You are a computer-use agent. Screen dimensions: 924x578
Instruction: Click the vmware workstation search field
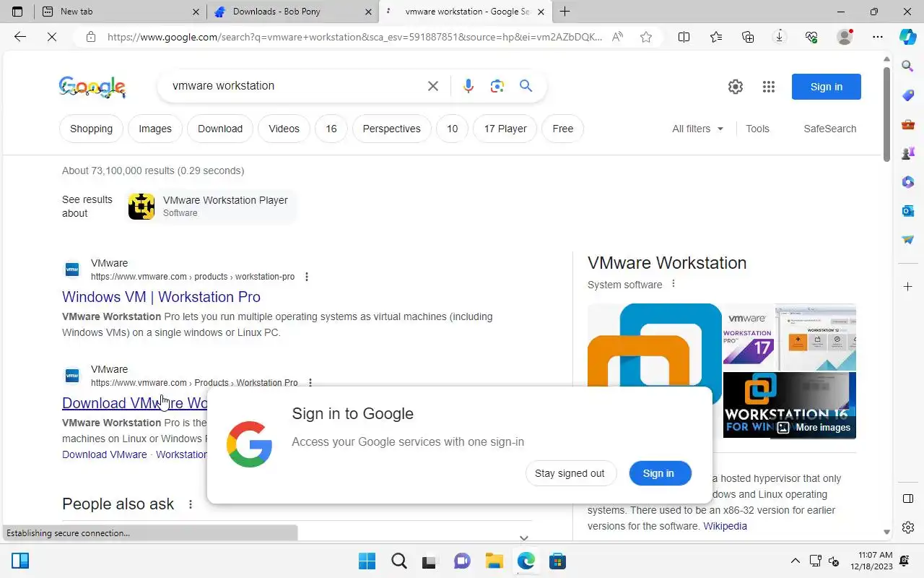click(x=295, y=85)
